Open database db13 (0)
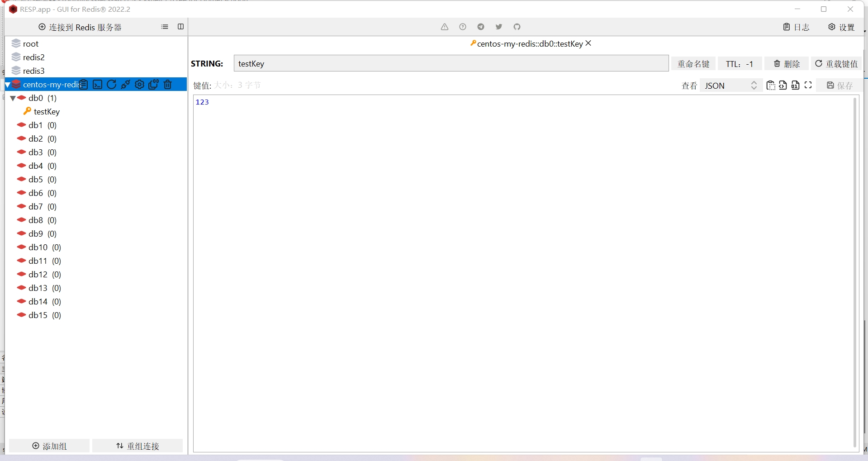 [45, 288]
